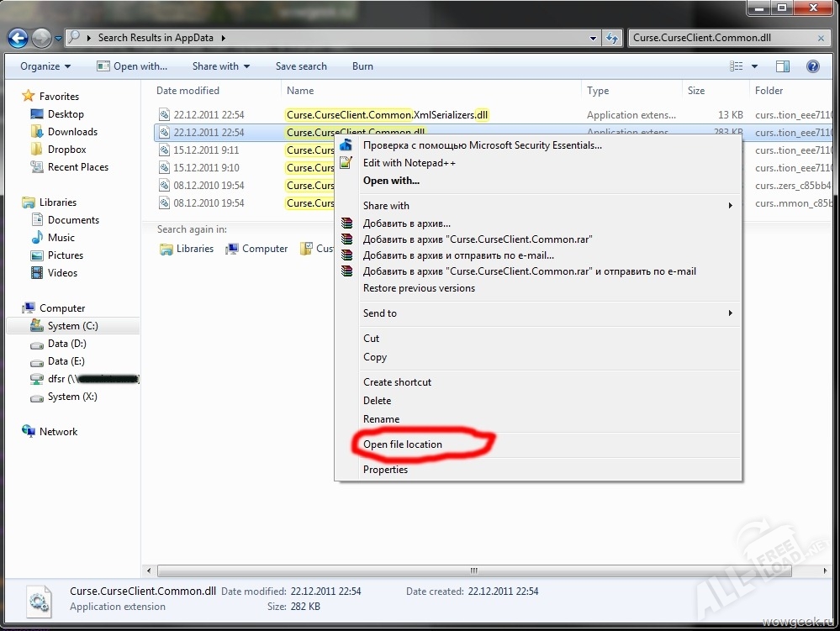Click the Help question mark icon
Image resolution: width=840 pixels, height=631 pixels.
(x=812, y=66)
